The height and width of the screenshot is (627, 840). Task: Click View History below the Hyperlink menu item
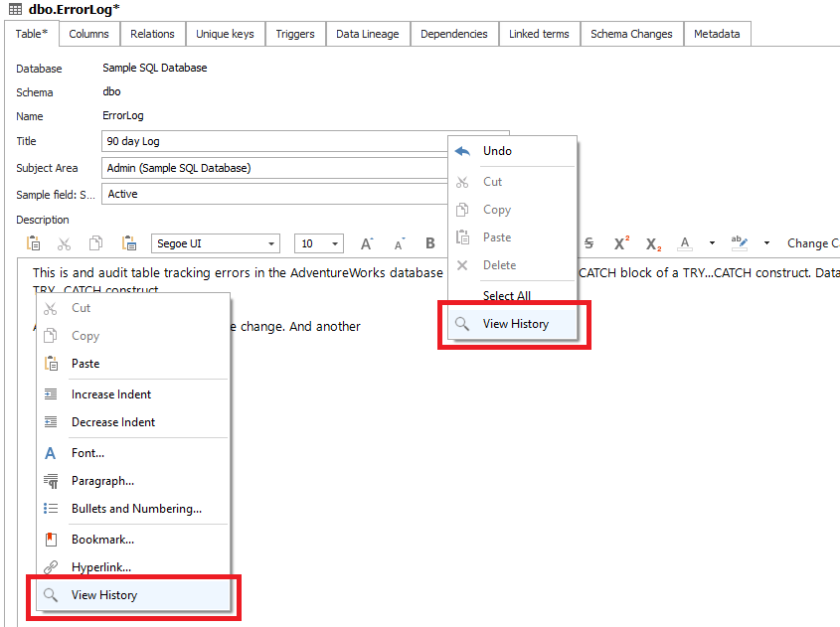click(104, 595)
